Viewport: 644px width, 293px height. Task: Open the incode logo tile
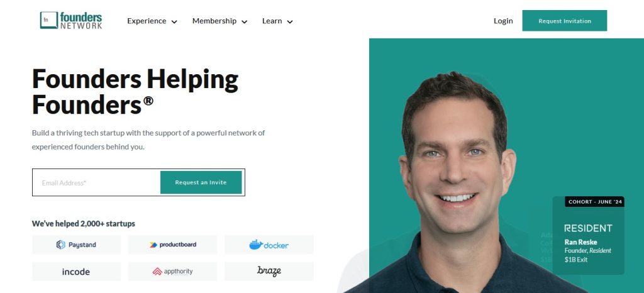tap(76, 271)
